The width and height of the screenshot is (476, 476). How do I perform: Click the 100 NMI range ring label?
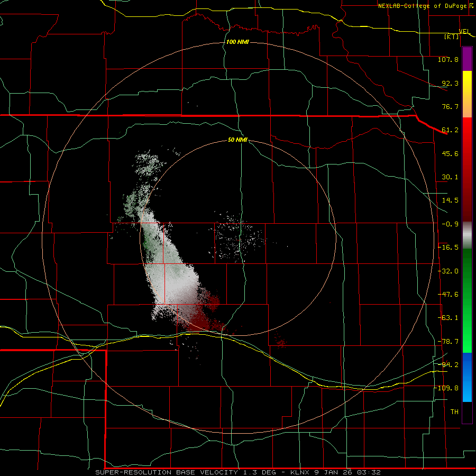[237, 42]
